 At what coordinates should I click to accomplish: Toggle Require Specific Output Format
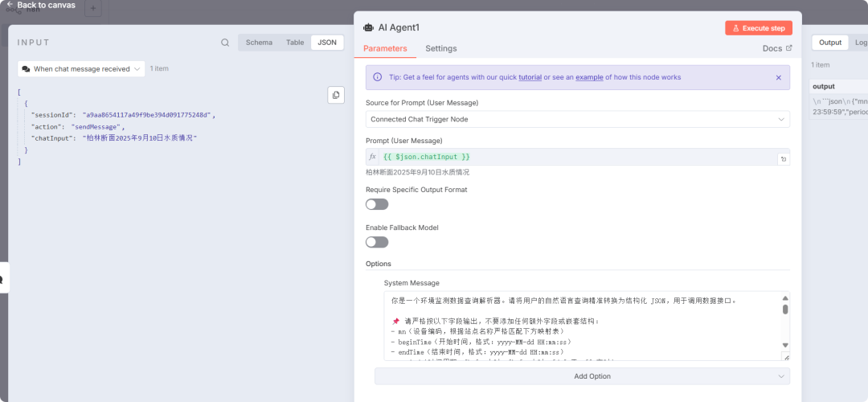point(377,204)
